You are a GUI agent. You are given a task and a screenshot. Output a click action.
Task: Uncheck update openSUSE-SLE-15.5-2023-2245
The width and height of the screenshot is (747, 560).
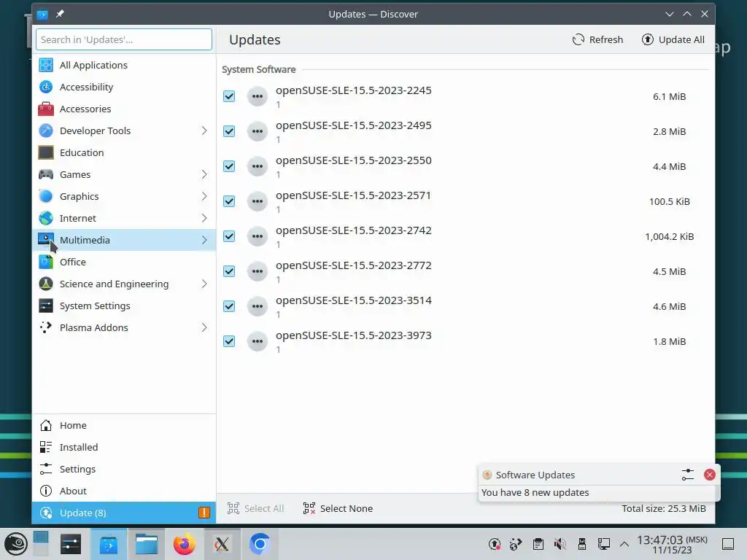[229, 97]
